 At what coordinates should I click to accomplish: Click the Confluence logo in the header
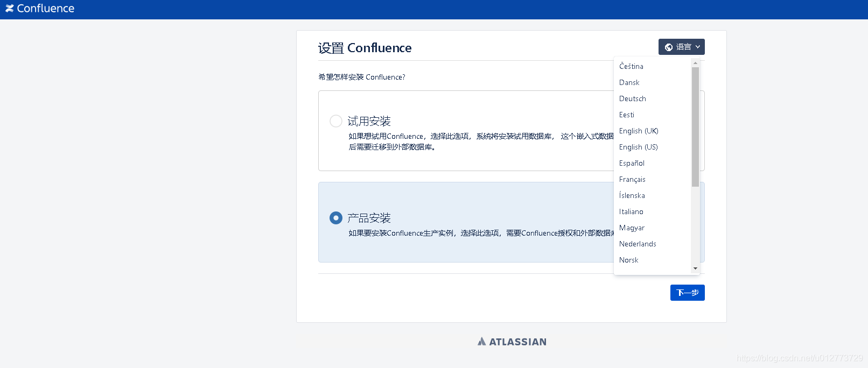pyautogui.click(x=40, y=8)
